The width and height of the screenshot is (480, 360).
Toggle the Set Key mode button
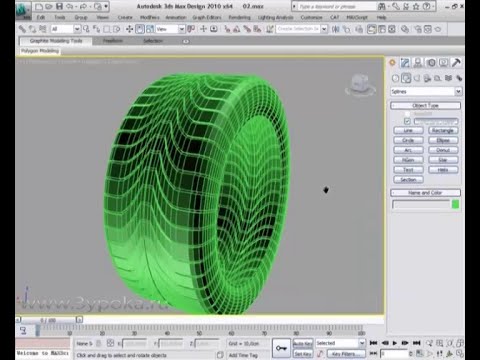[303, 354]
